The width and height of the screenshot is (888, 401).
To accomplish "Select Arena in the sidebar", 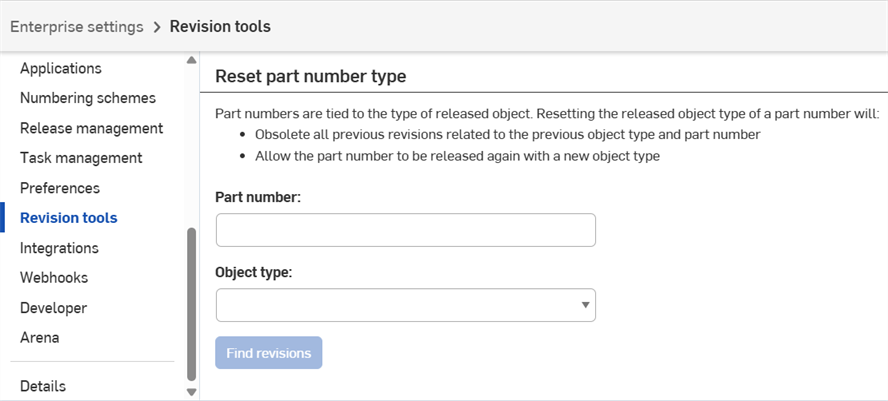I will (x=39, y=338).
